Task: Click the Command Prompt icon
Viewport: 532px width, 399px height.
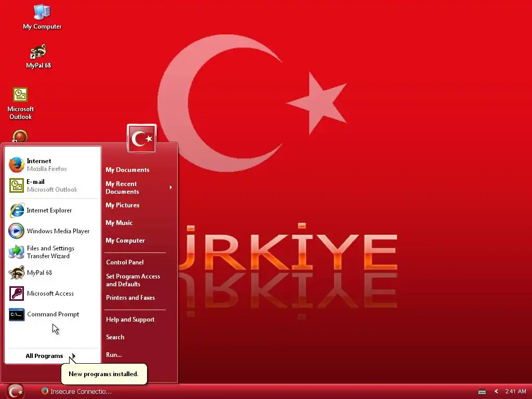Action: tap(16, 314)
